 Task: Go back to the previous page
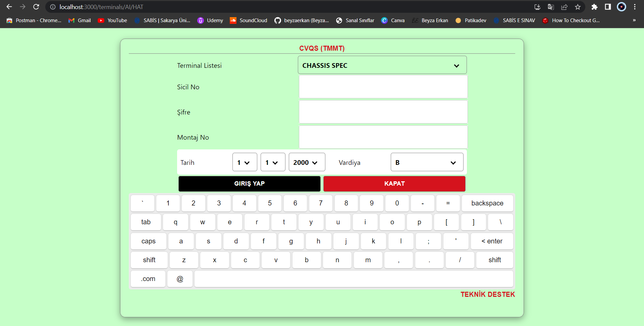(9, 7)
